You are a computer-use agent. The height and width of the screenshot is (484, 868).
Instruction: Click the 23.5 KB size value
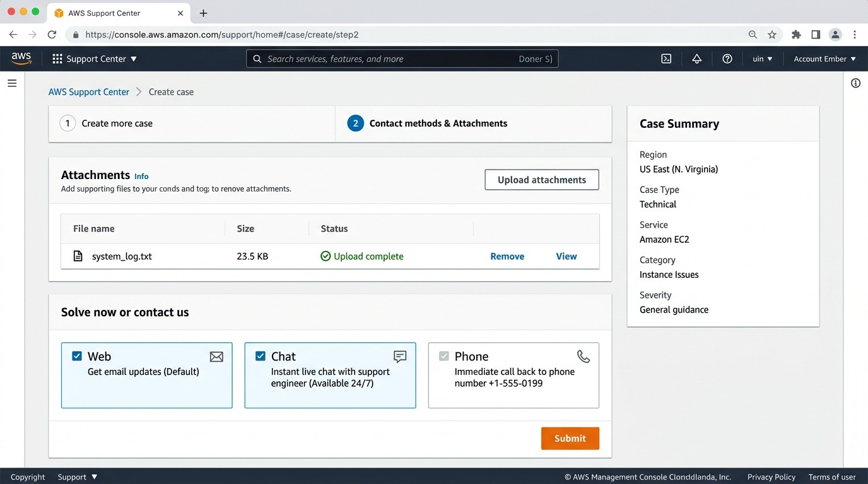tap(252, 256)
